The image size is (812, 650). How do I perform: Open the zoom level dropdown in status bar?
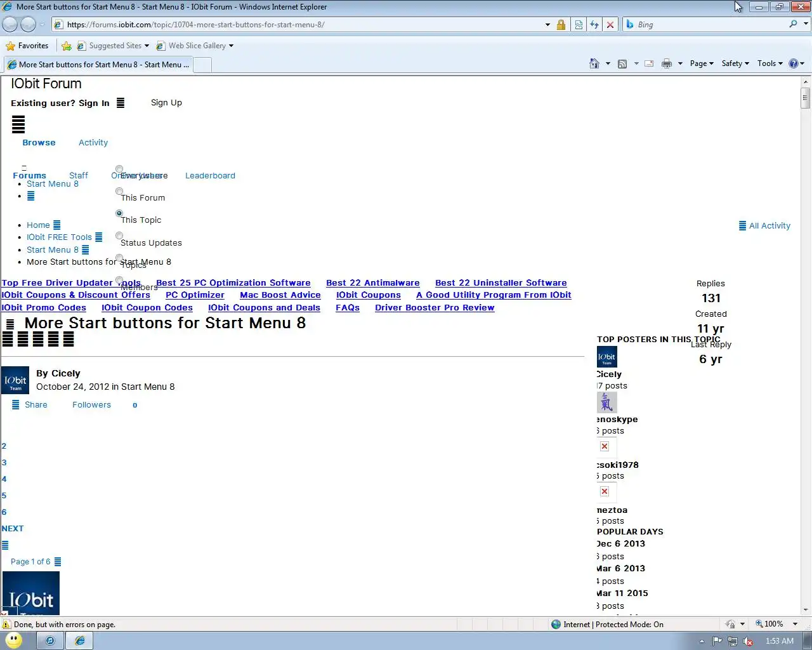coord(796,624)
